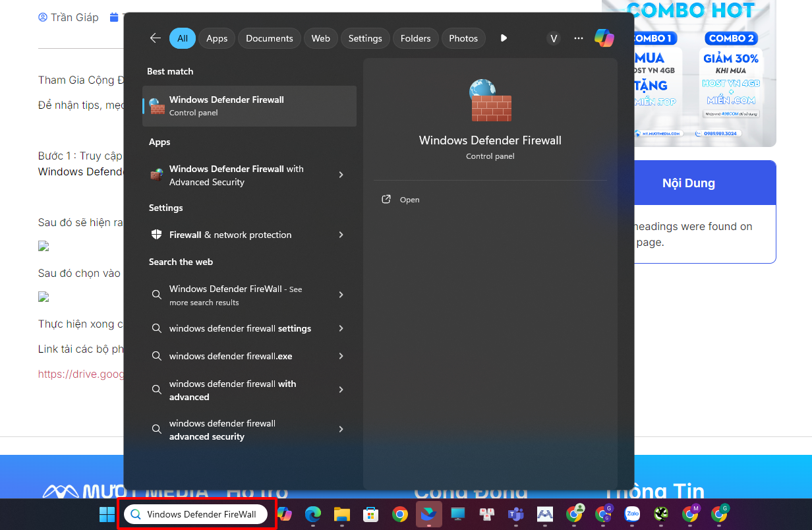Click the 'Windows Defender Firewall' title in preview pane
The width and height of the screenshot is (812, 530).
tap(490, 140)
